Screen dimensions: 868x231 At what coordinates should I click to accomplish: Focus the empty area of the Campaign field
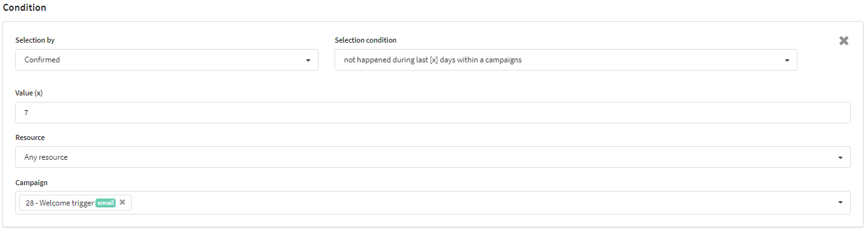click(x=483, y=203)
